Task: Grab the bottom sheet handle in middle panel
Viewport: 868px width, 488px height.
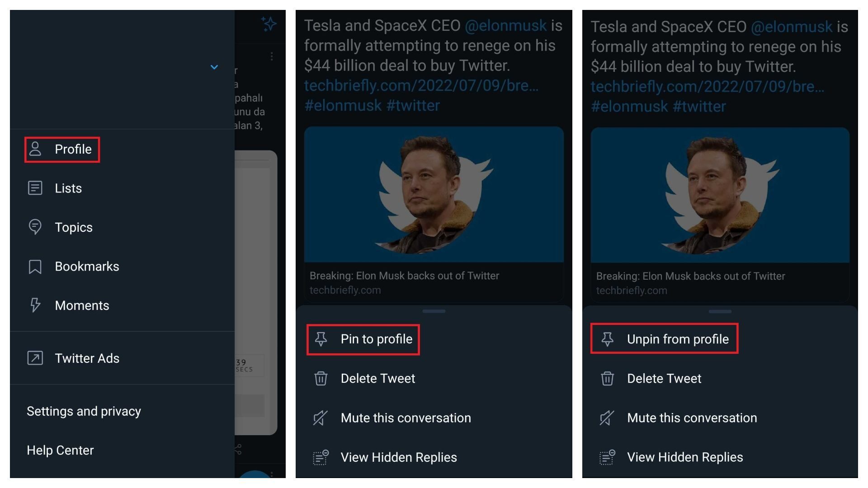Action: (x=434, y=311)
